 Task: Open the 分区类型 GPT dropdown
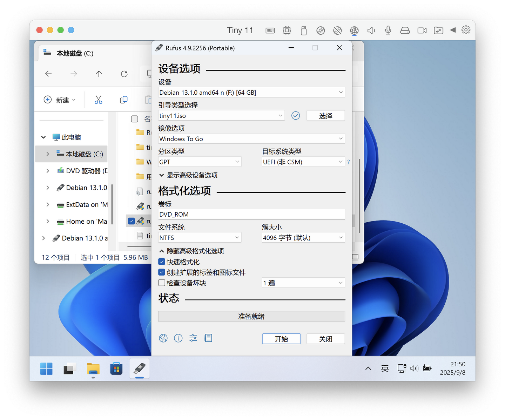[200, 162]
